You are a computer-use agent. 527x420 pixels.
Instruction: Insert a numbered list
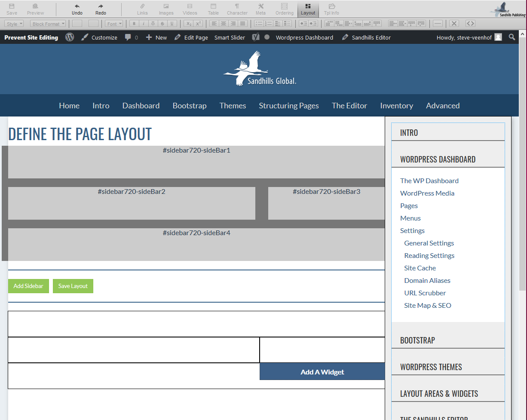coord(268,24)
